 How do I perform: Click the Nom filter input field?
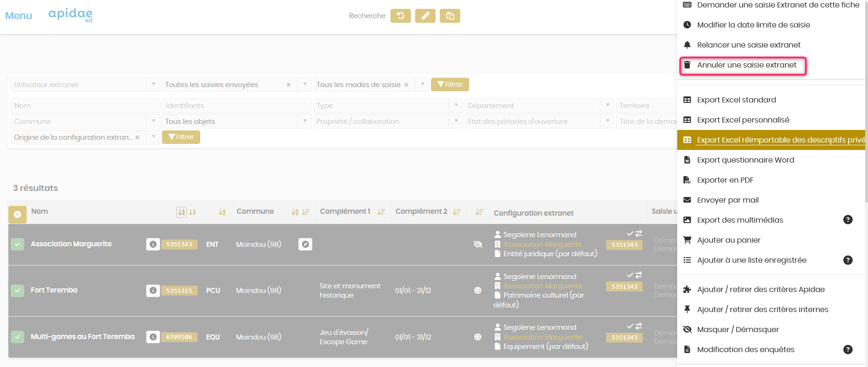tap(85, 106)
